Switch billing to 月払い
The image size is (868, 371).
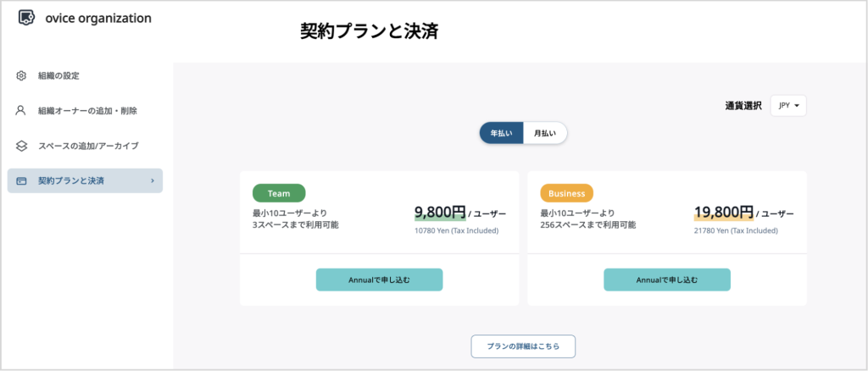point(545,133)
